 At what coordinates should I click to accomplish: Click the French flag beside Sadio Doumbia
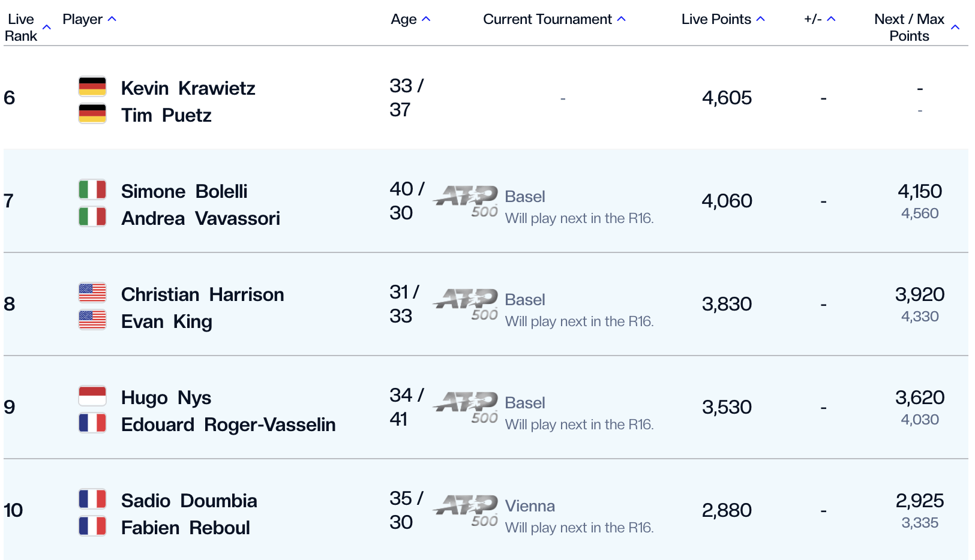click(x=92, y=499)
